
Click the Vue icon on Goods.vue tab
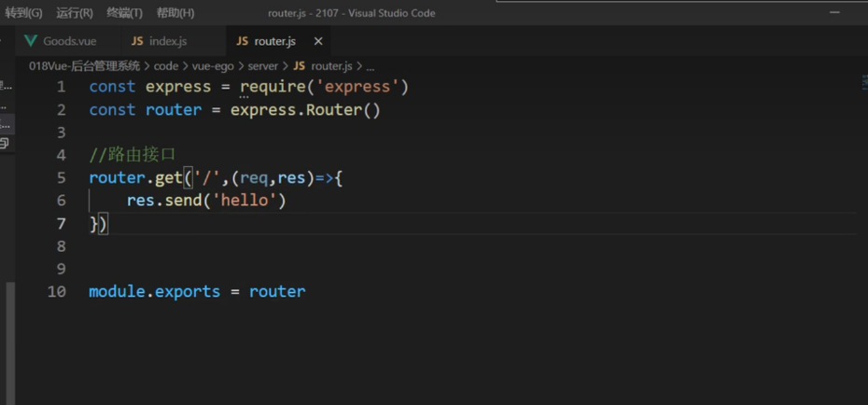(x=31, y=41)
